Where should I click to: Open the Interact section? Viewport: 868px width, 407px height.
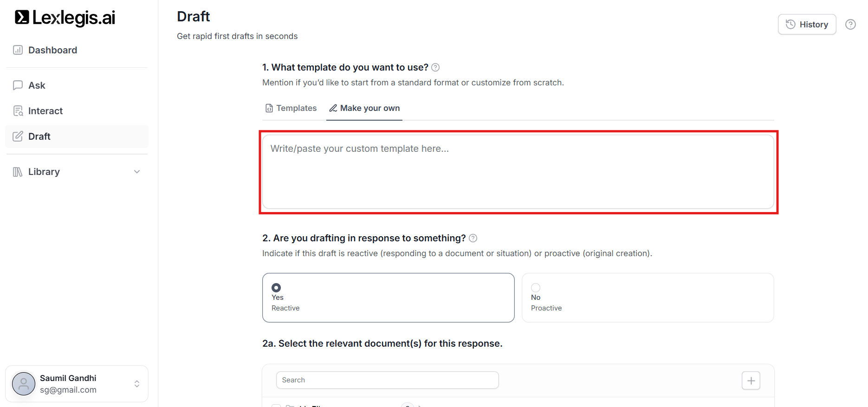coord(45,111)
